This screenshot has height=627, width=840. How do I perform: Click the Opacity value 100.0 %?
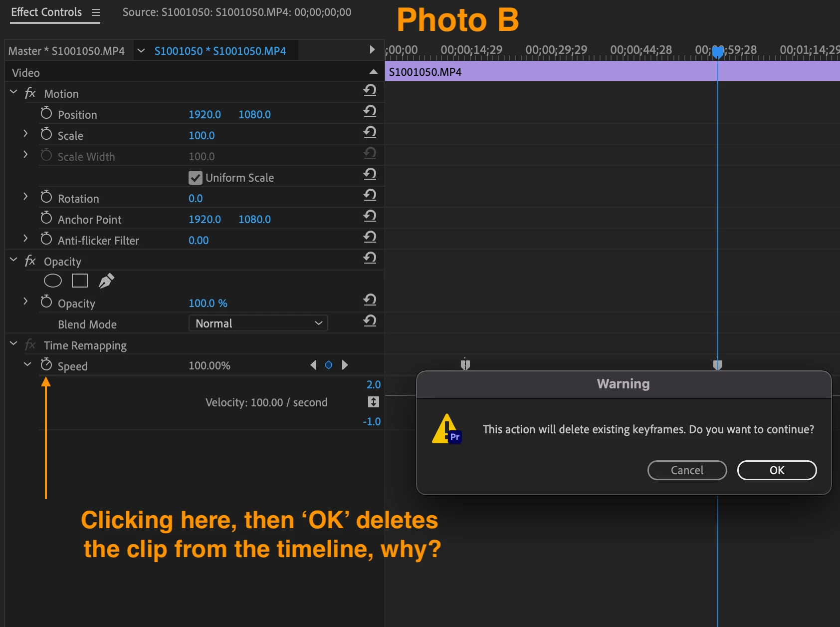coord(208,303)
